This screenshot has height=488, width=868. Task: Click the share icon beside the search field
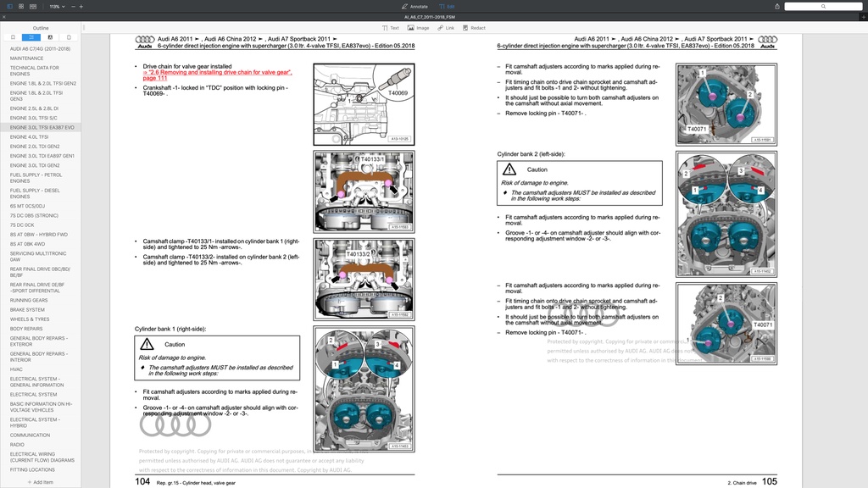point(776,6)
